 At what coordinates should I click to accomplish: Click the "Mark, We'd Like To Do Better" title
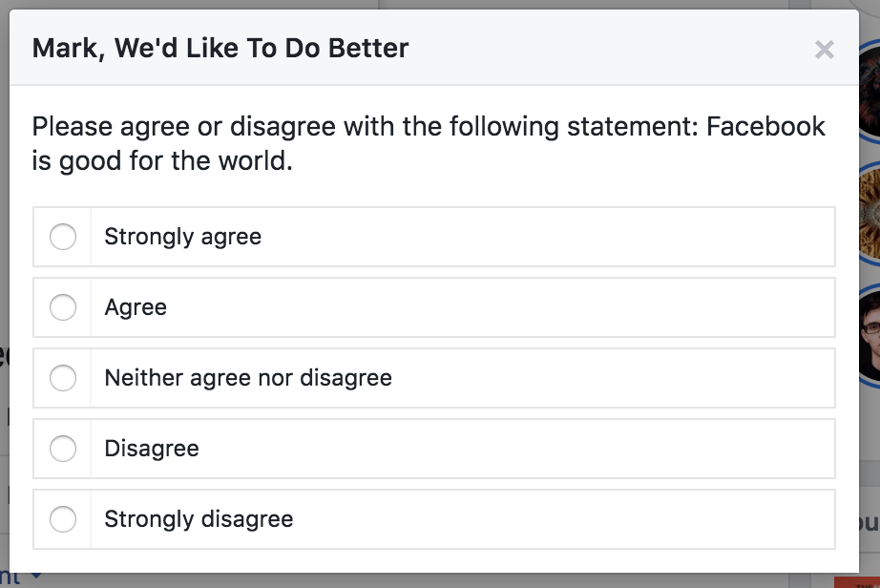click(x=220, y=49)
